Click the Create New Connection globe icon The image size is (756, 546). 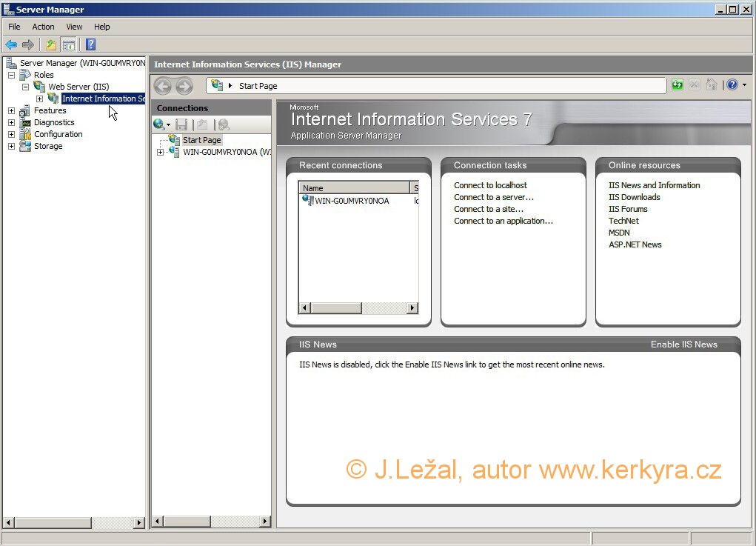(159, 125)
